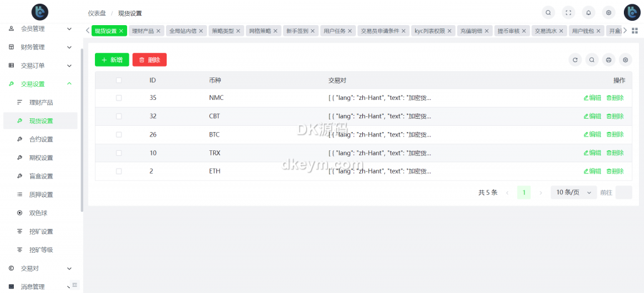Switch to the 策略类型 tab

pos(226,31)
